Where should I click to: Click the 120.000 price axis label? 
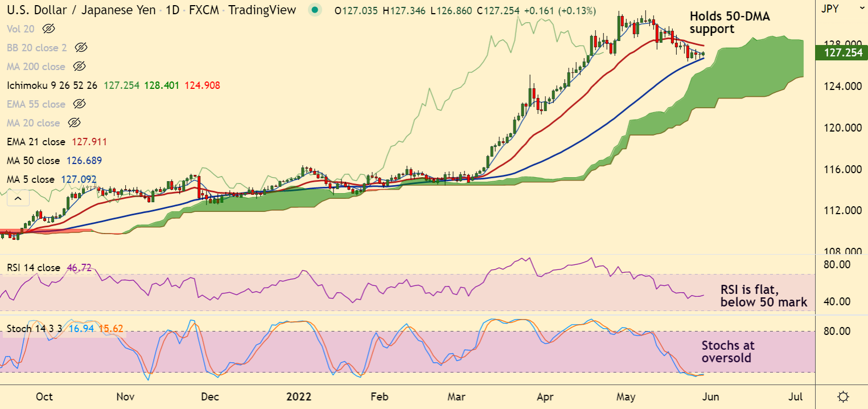(844, 128)
